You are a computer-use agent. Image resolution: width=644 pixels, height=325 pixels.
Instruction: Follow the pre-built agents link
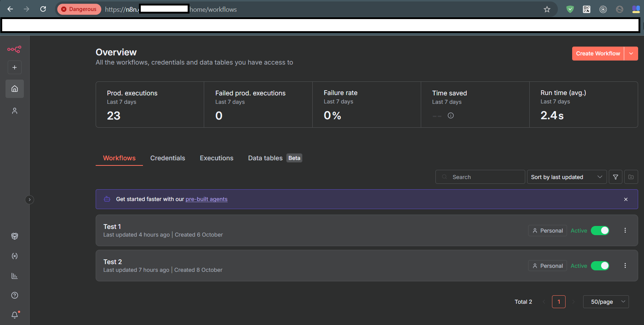pos(206,199)
